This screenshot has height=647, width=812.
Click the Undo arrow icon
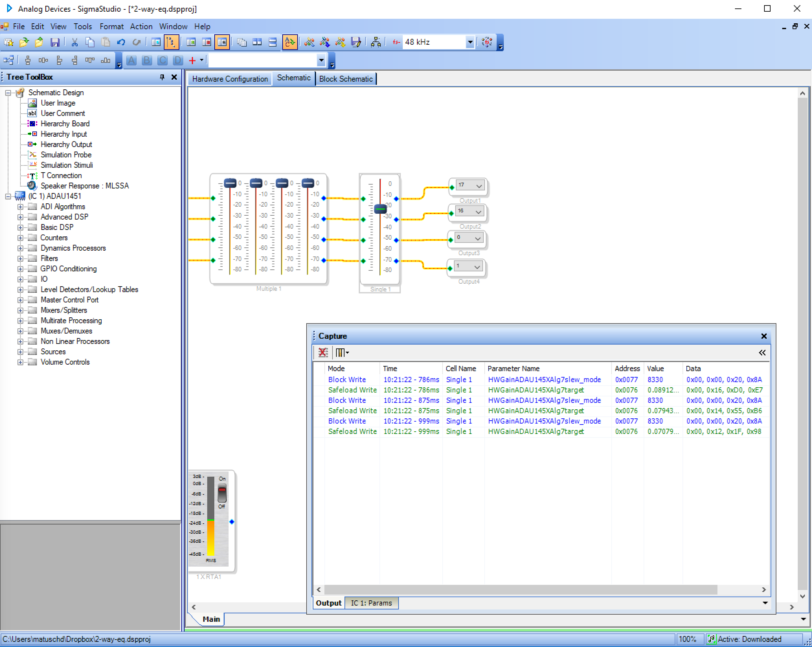point(121,42)
